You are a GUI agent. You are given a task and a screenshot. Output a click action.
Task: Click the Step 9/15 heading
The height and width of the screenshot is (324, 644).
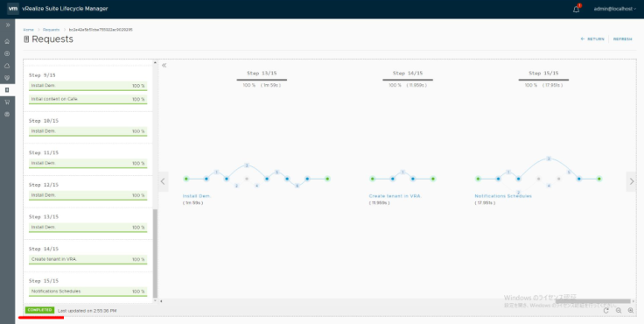point(42,75)
